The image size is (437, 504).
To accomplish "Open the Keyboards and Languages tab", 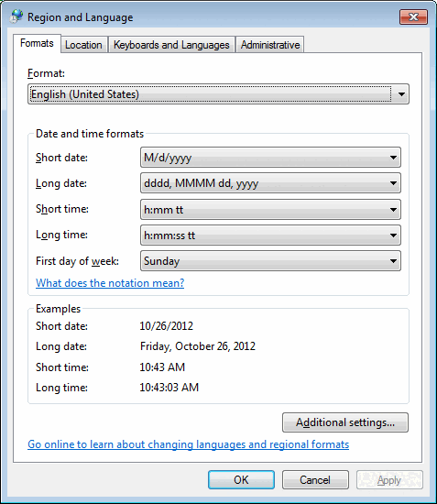I will pos(171,45).
